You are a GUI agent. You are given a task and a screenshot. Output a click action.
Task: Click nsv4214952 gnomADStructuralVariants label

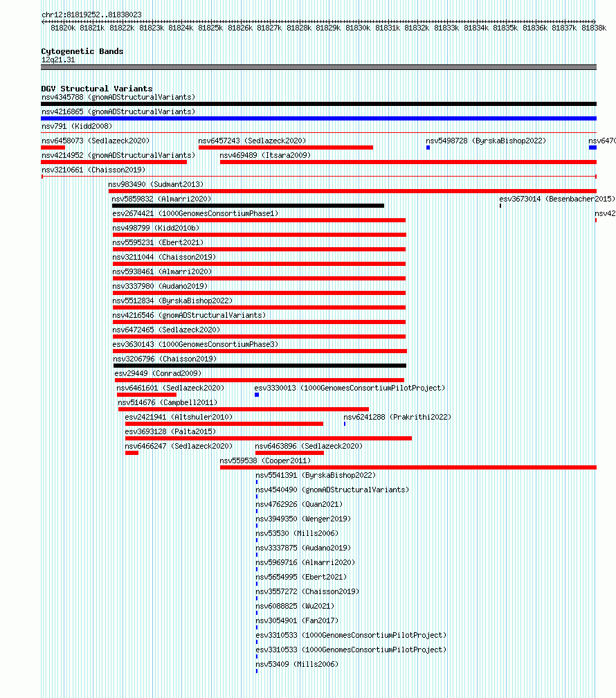(118, 155)
